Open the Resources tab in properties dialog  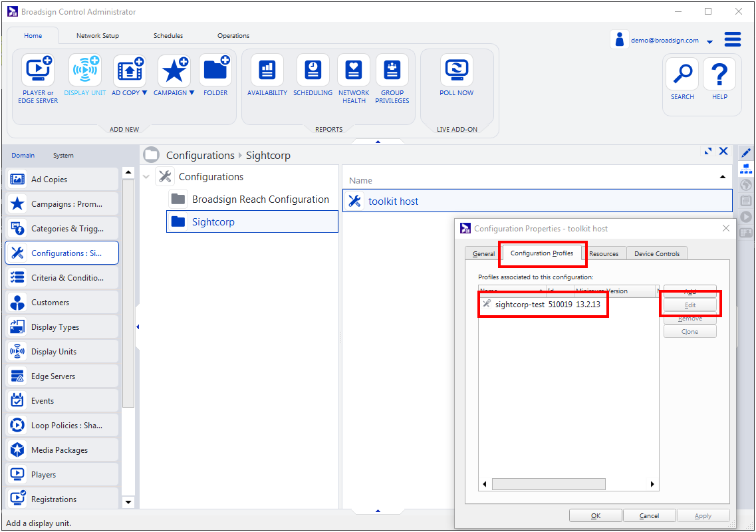coord(604,253)
